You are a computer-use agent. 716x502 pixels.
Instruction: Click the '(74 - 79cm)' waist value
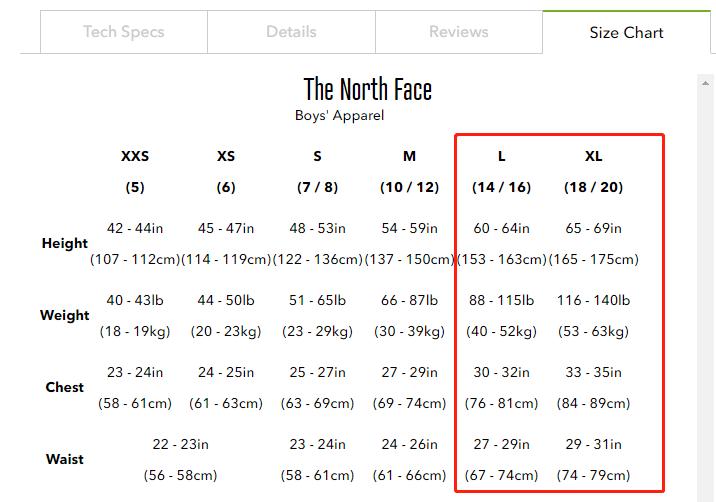(x=594, y=476)
